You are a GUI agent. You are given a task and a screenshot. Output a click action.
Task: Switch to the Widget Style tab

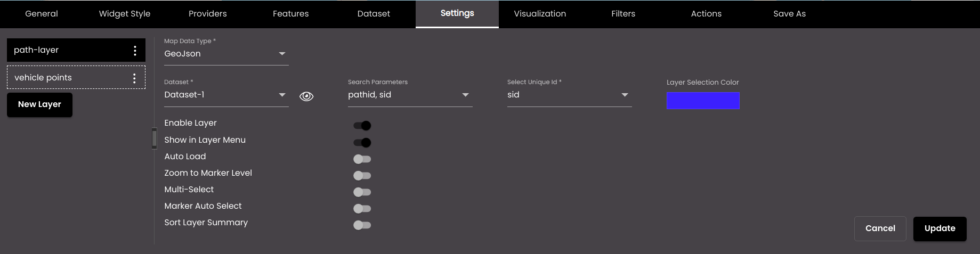click(125, 14)
